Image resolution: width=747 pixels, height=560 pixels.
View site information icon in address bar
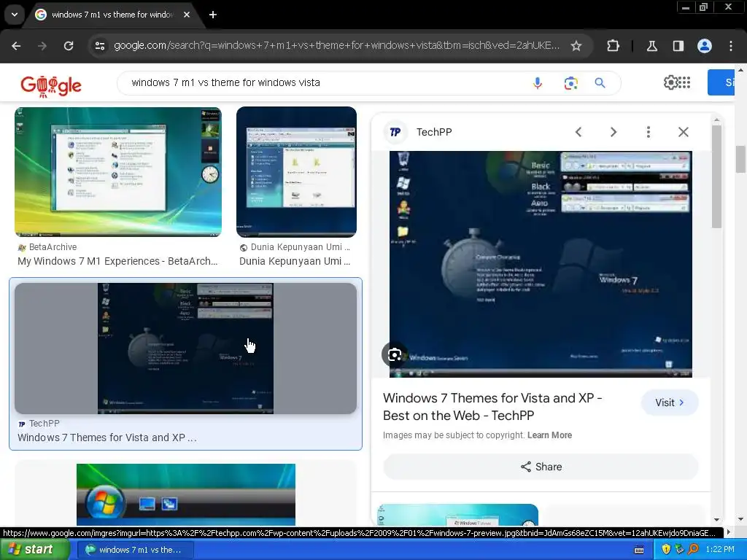click(100, 46)
